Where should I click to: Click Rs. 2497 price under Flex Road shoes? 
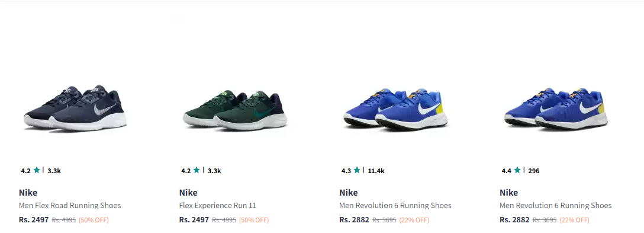pos(34,220)
